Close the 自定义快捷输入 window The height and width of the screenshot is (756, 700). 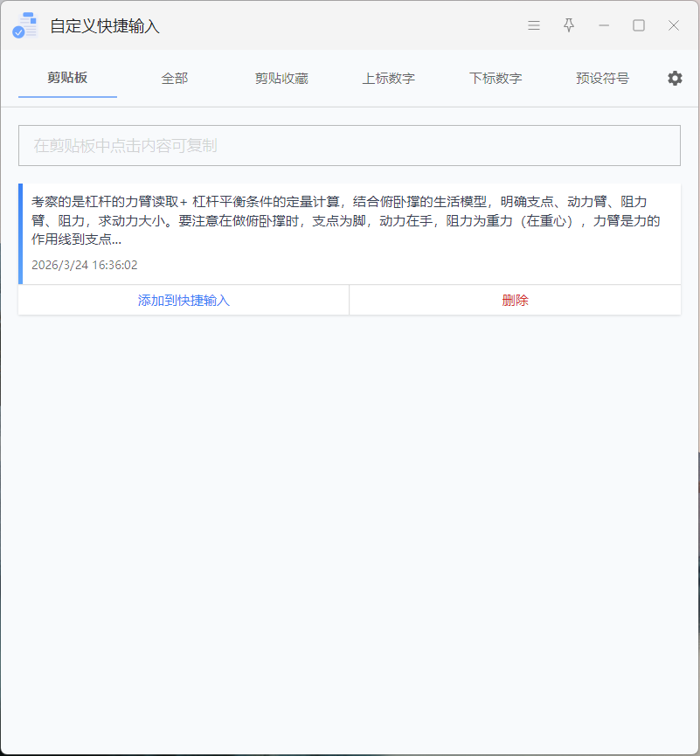pyautogui.click(x=674, y=26)
